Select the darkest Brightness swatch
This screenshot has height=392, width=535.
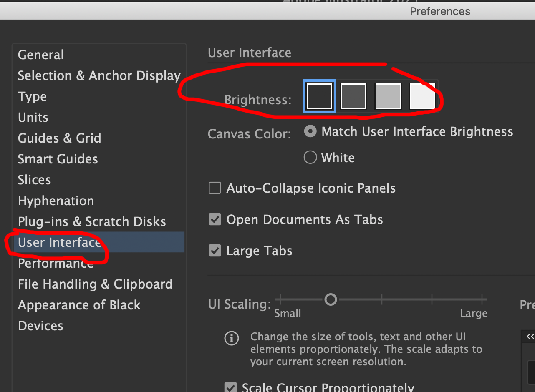pos(319,96)
